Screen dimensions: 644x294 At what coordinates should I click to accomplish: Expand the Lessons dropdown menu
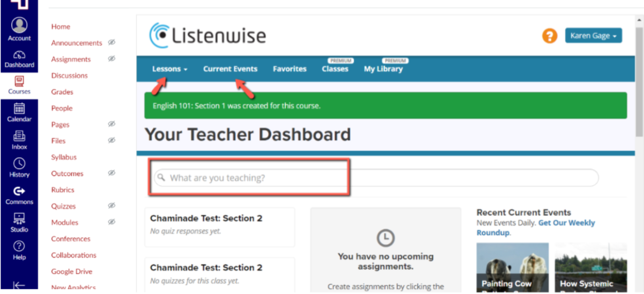(x=170, y=69)
